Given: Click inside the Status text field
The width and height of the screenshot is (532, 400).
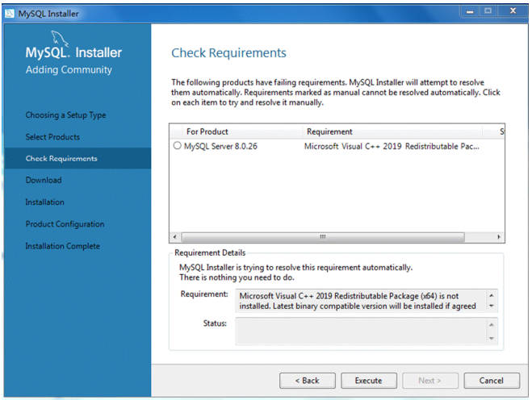Looking at the screenshot, I should click(362, 331).
